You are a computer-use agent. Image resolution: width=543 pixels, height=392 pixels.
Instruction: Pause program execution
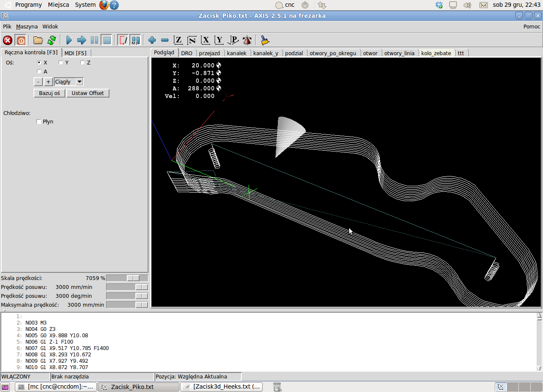(94, 40)
